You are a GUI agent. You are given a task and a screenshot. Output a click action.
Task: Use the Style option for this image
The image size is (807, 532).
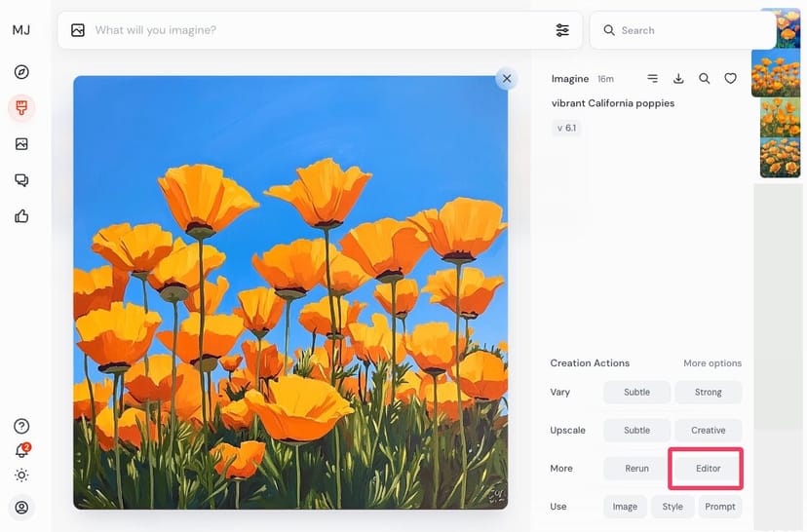pyautogui.click(x=672, y=507)
